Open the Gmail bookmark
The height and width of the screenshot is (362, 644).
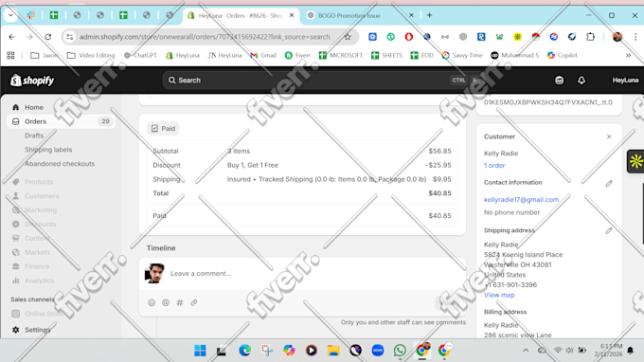[x=263, y=55]
